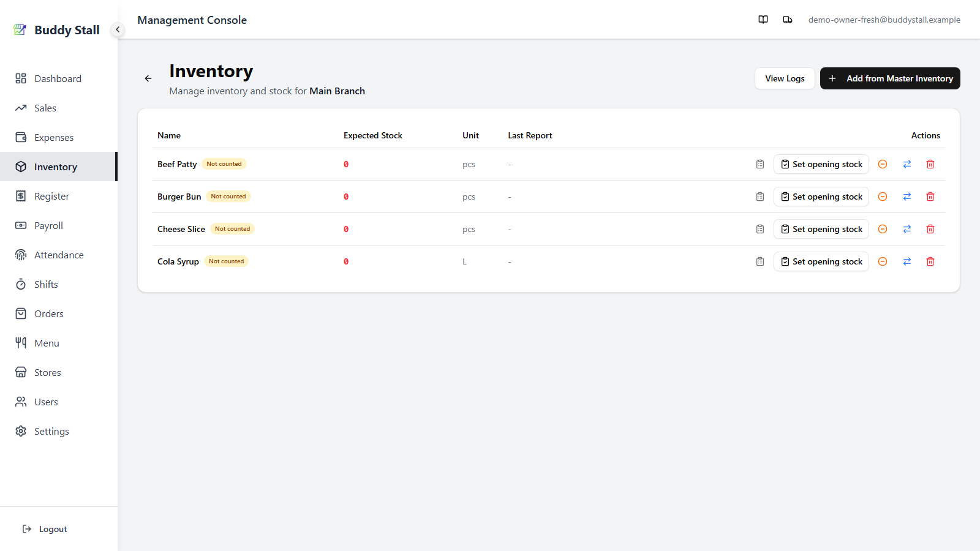Go to the Expenses page

coord(58,137)
